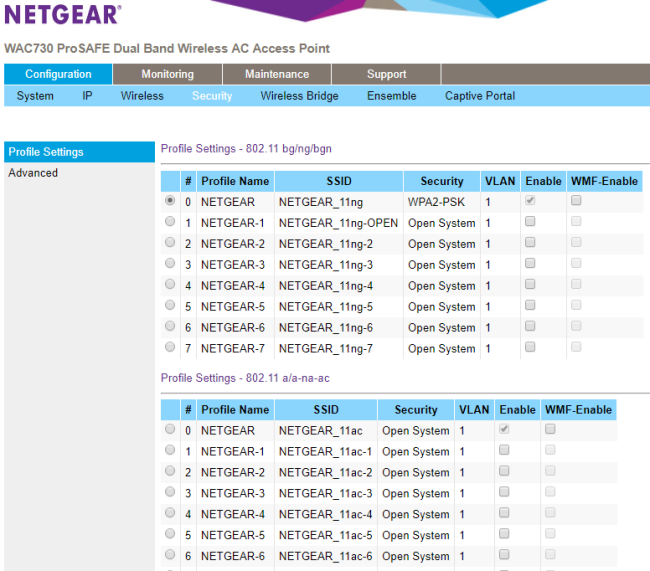Select radio for NETGEAR_11ng-4 profile

tap(170, 284)
